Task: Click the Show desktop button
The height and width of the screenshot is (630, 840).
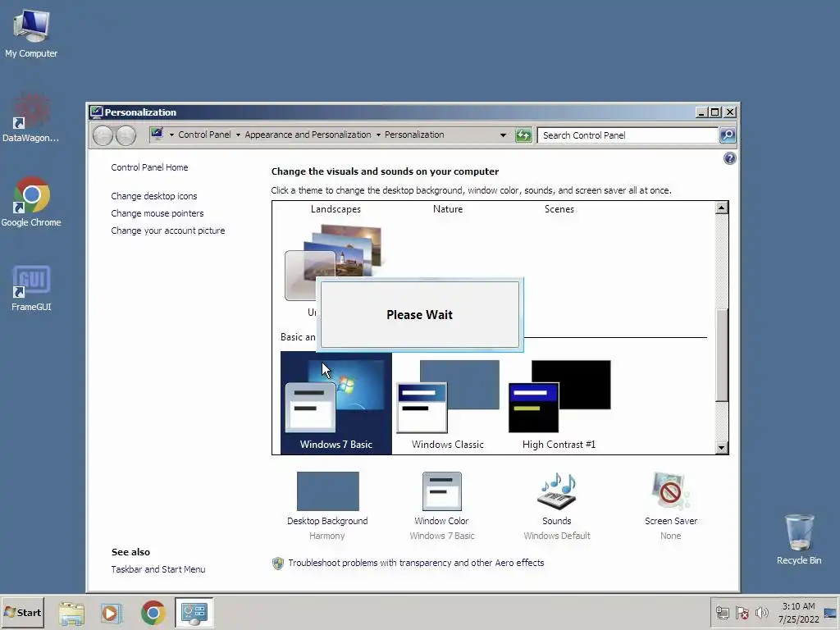Action: point(831,613)
